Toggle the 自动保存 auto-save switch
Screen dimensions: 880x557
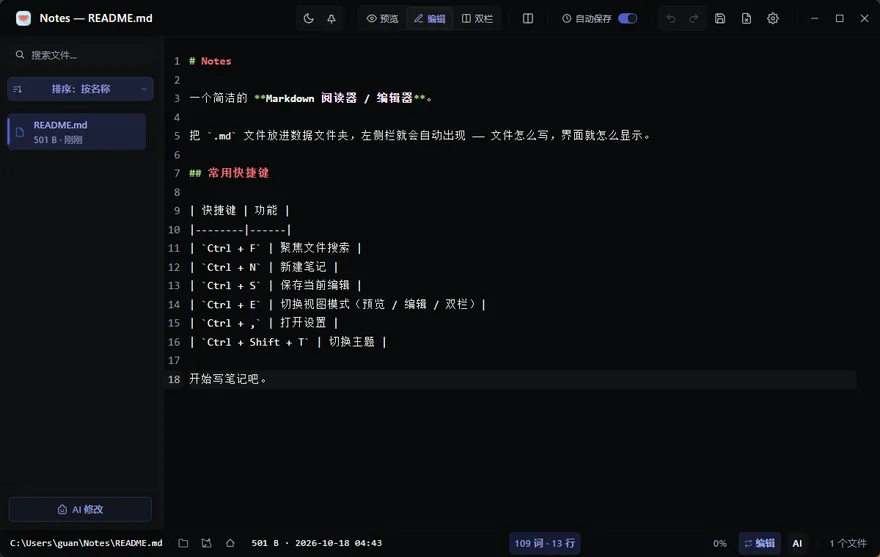627,19
